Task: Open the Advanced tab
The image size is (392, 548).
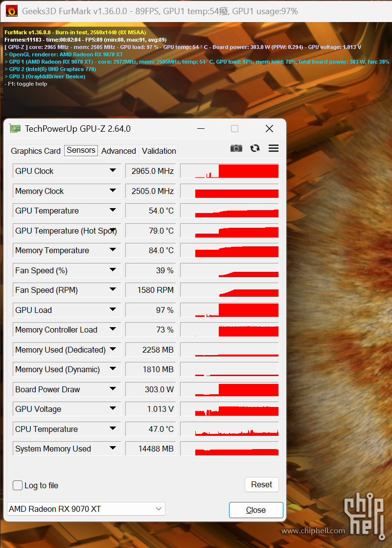Action: (x=118, y=151)
